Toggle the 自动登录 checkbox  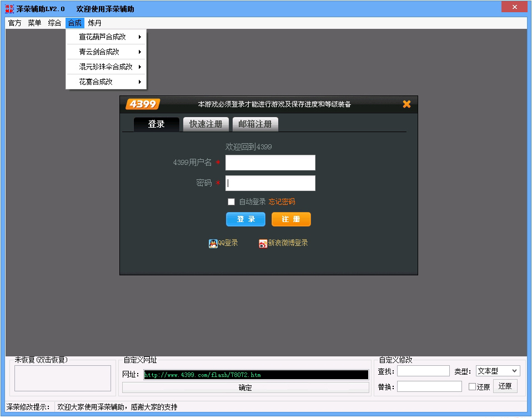pos(231,202)
